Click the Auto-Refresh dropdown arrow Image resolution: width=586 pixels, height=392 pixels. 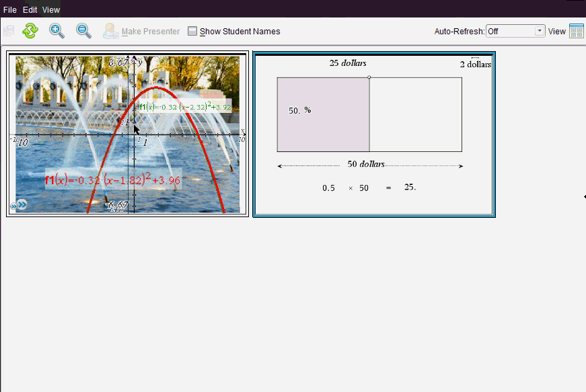(x=539, y=32)
